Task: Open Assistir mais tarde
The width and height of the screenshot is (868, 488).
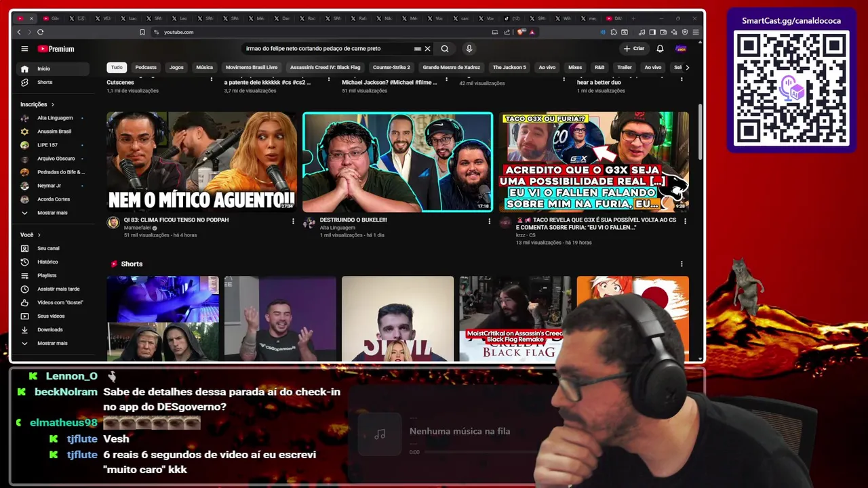Action: (x=53, y=289)
